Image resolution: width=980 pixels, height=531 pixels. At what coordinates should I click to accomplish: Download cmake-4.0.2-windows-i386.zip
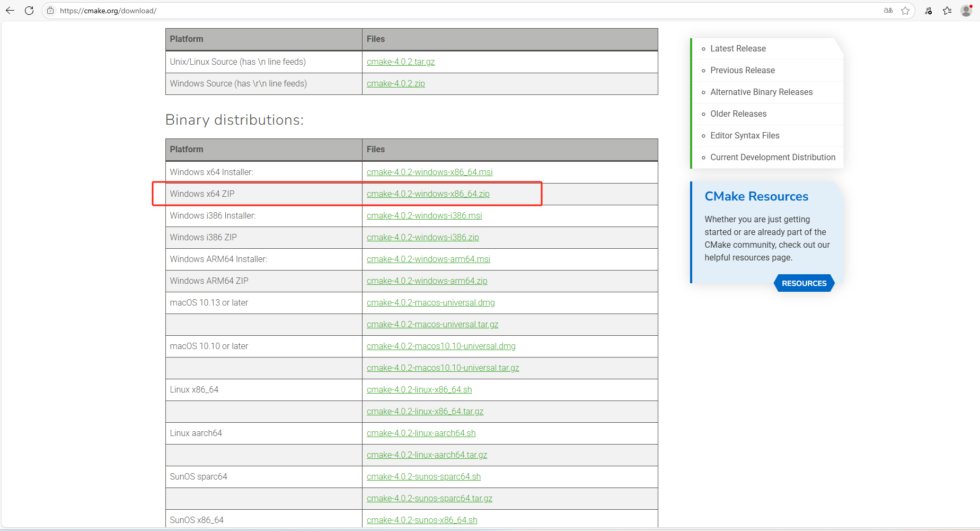tap(423, 237)
